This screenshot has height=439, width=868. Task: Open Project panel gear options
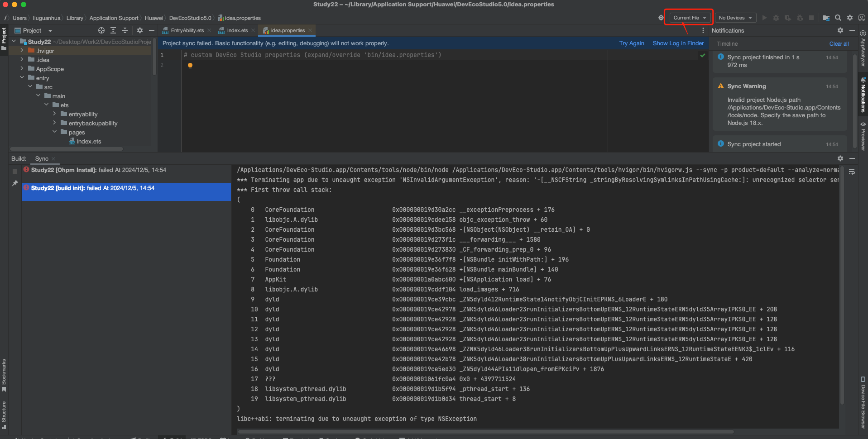click(x=140, y=30)
